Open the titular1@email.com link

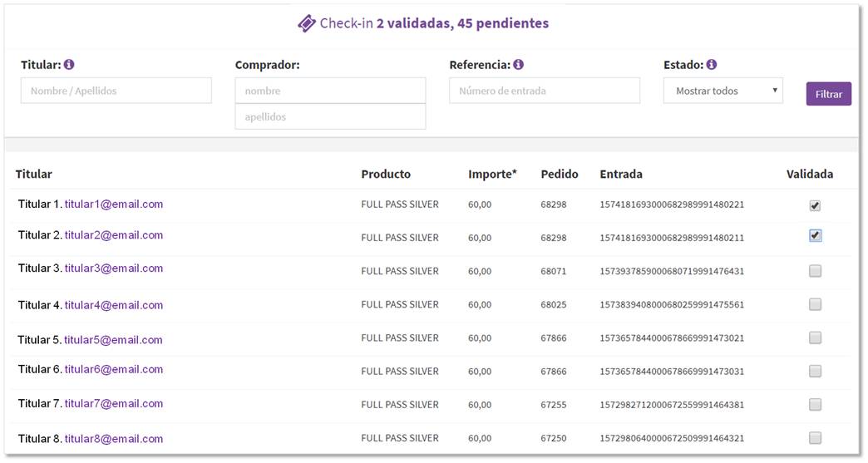click(114, 204)
